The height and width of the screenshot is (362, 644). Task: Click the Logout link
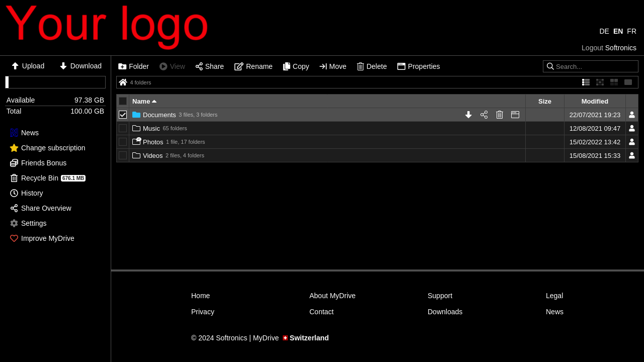[592, 48]
